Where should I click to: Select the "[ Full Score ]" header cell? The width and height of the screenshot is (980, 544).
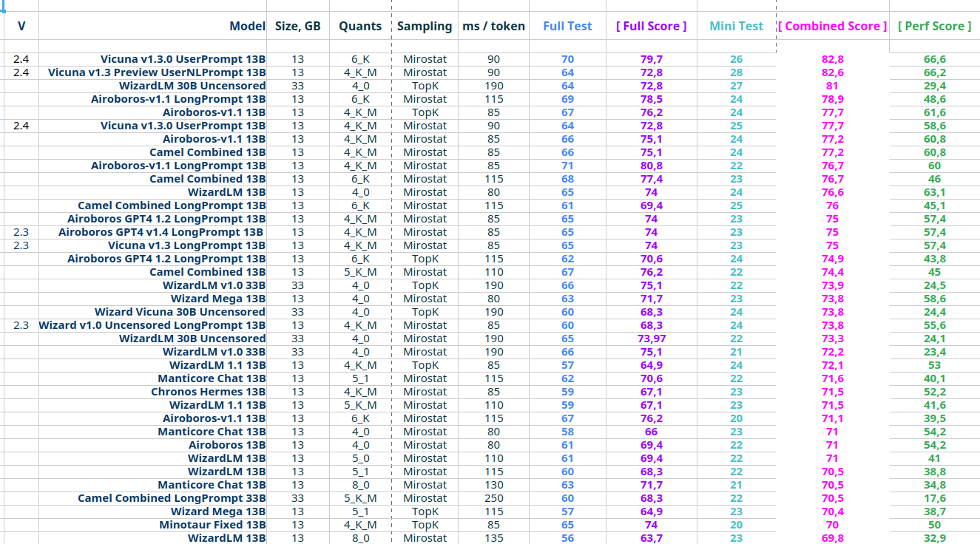pos(651,26)
